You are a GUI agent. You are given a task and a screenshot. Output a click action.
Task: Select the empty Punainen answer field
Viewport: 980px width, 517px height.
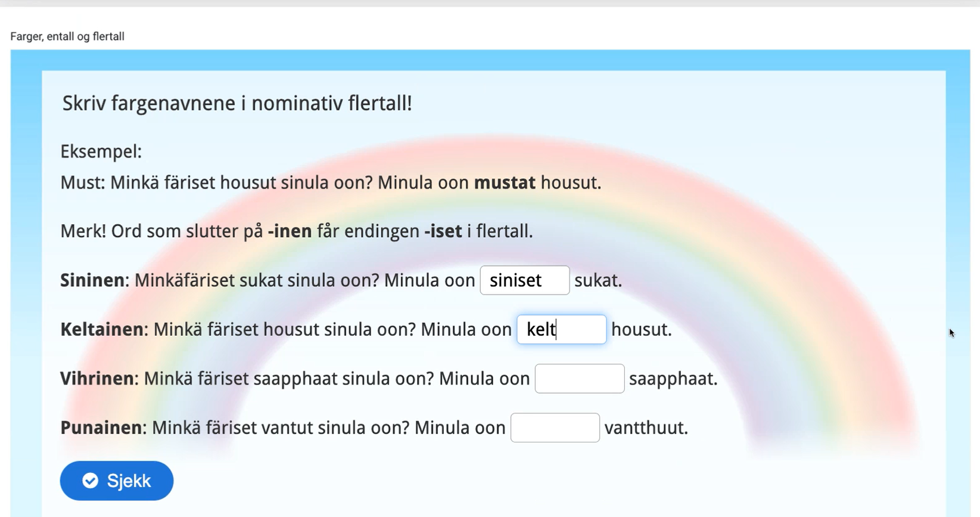tap(555, 428)
